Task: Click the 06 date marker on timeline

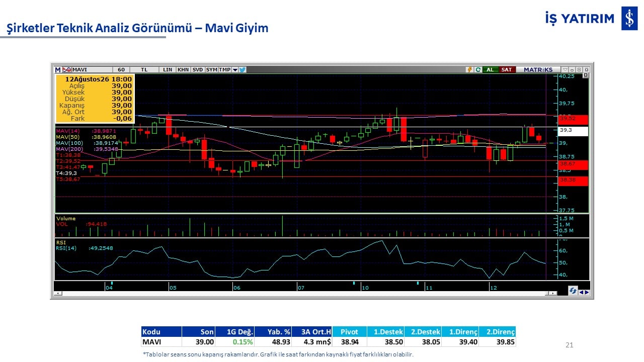Action: click(237, 288)
